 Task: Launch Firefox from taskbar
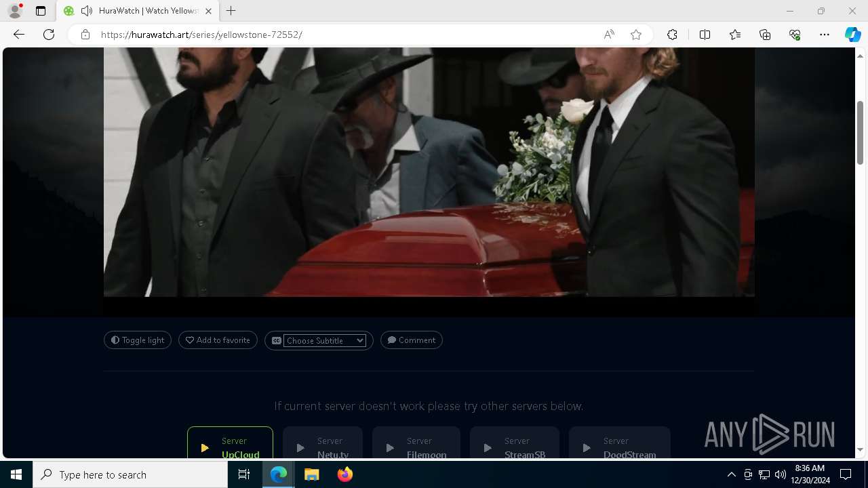pyautogui.click(x=344, y=474)
